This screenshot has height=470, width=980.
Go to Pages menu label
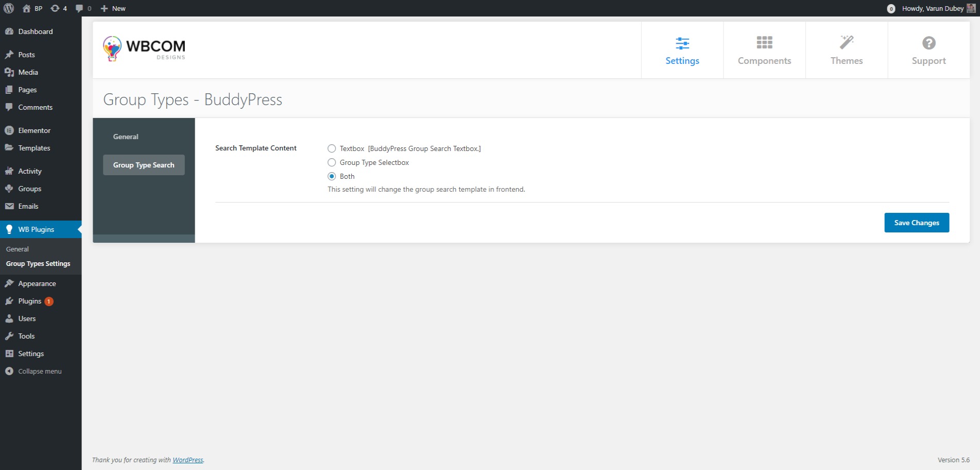click(x=28, y=90)
